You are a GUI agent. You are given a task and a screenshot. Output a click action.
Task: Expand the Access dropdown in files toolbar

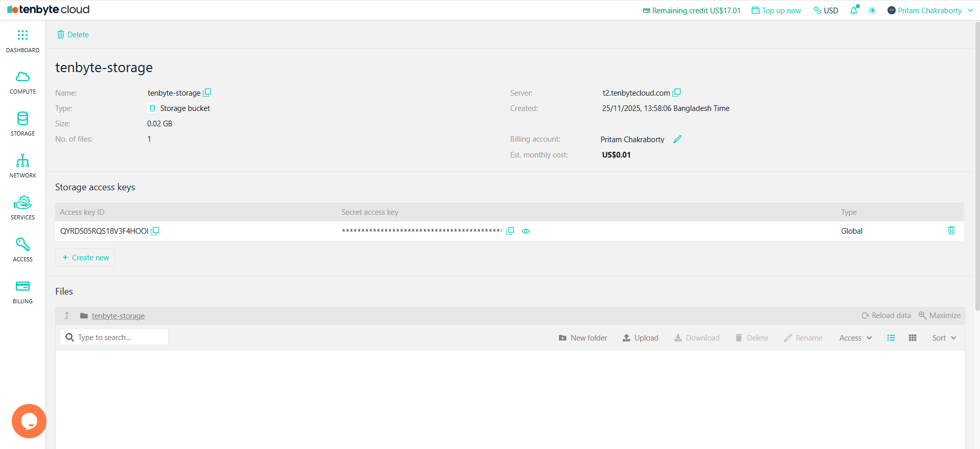[x=855, y=338]
